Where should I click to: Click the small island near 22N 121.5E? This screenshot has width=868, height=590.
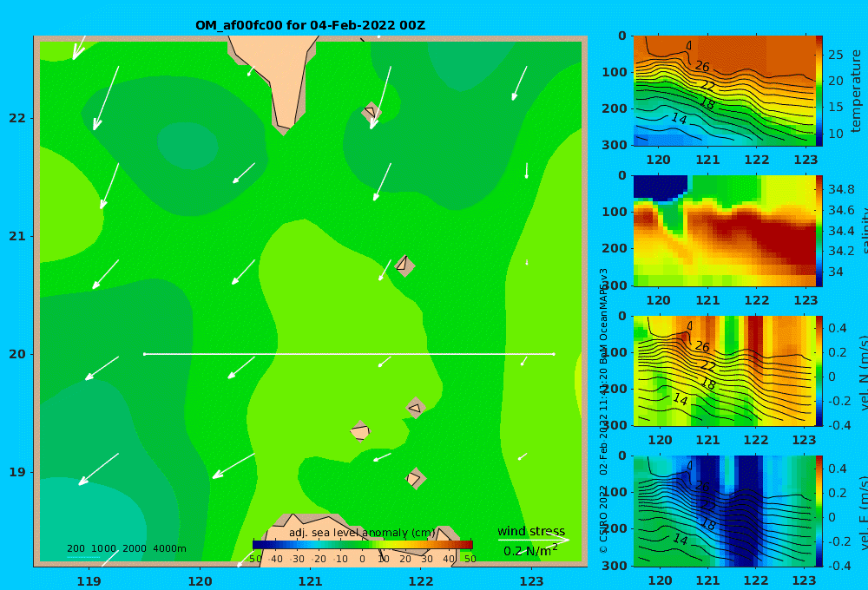(x=372, y=113)
